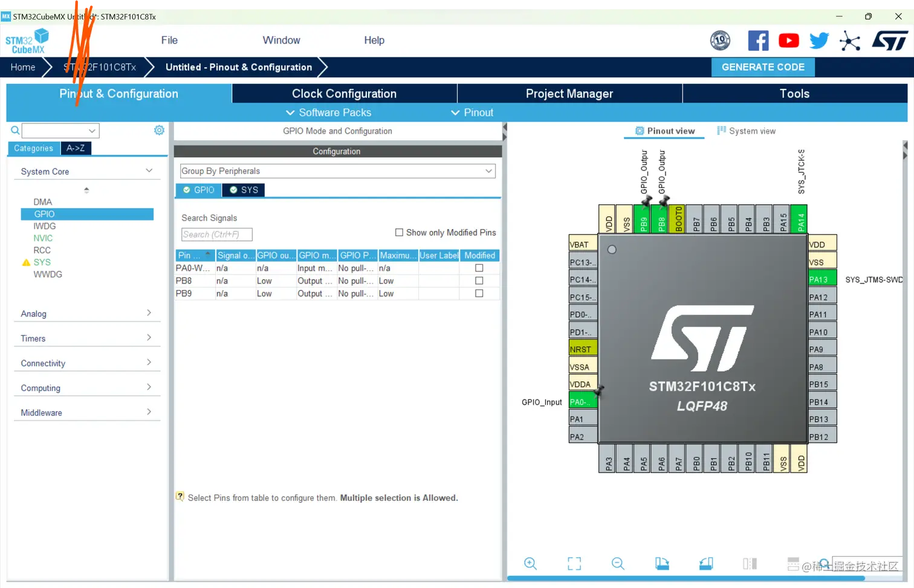Expand the Analog category
914x588 pixels.
coord(87,313)
